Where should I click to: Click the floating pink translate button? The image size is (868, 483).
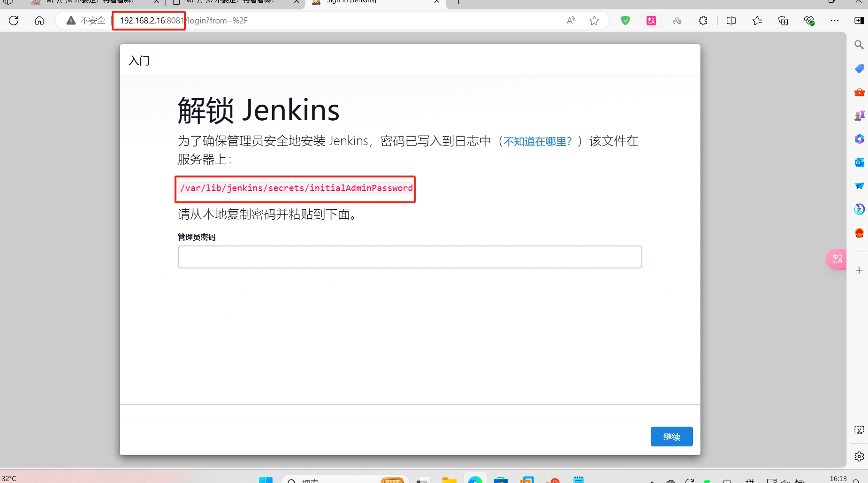click(837, 259)
